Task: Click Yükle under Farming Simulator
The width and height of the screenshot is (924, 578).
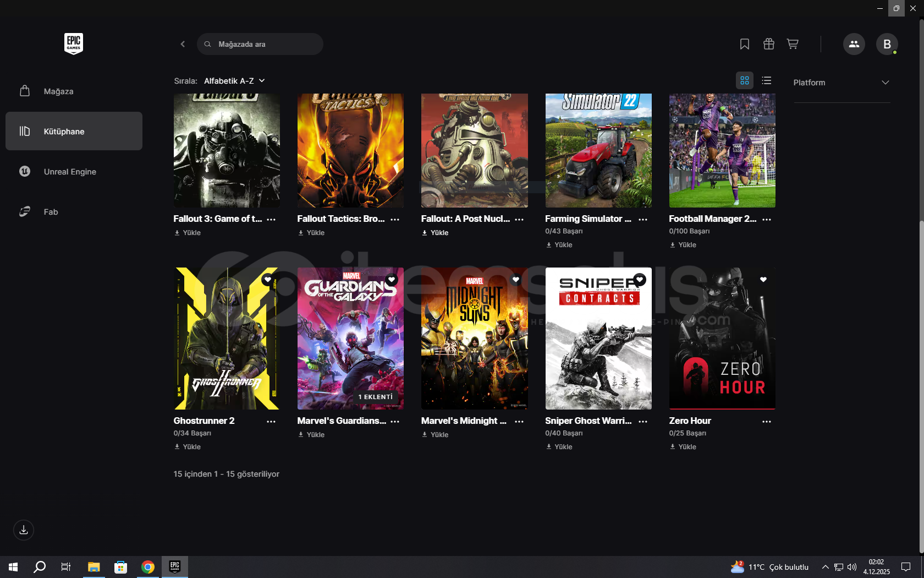Action: (x=559, y=245)
